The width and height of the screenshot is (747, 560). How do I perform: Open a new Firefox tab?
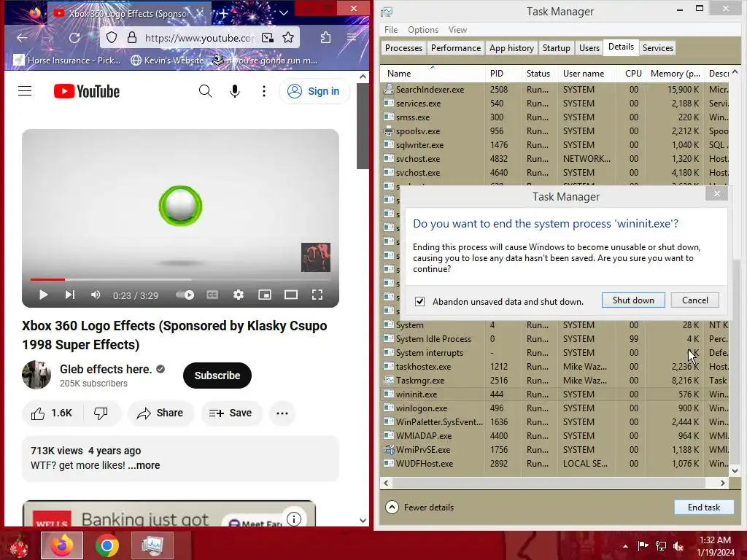223,13
